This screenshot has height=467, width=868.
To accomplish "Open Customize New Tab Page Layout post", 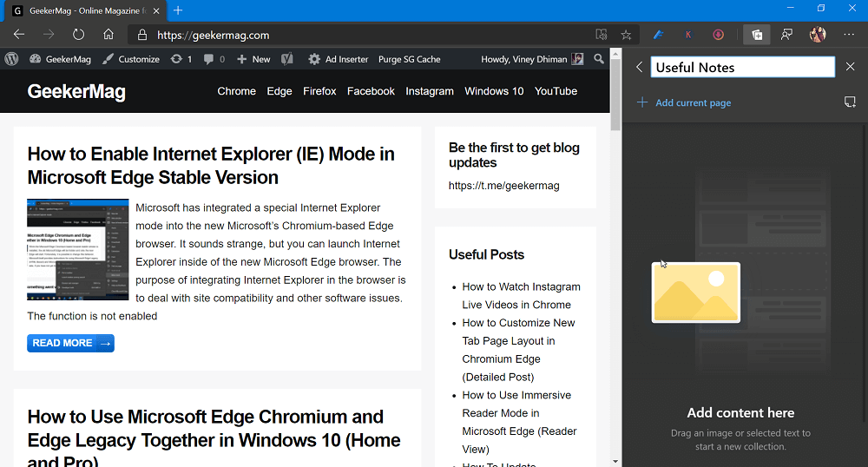I will pyautogui.click(x=519, y=350).
